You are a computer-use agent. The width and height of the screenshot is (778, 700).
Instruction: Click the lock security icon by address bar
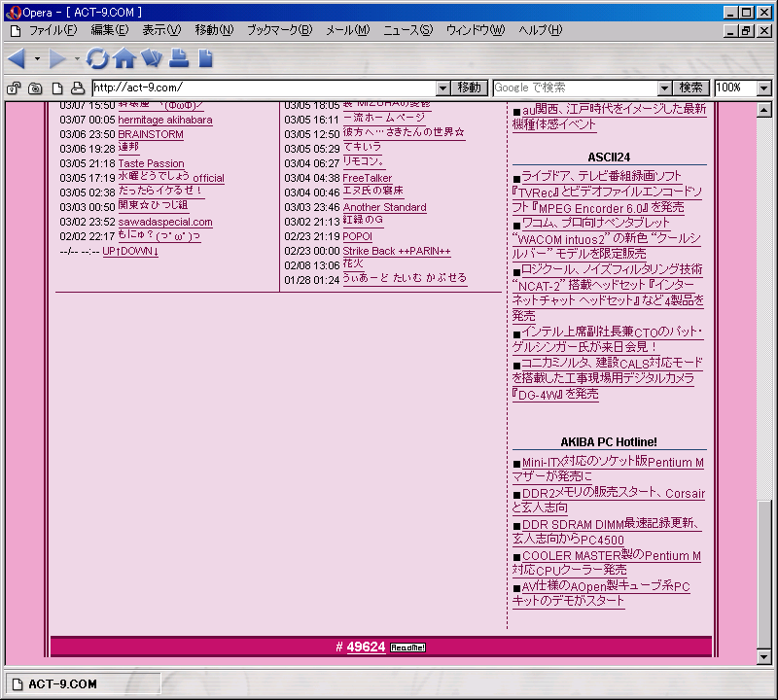point(14,88)
